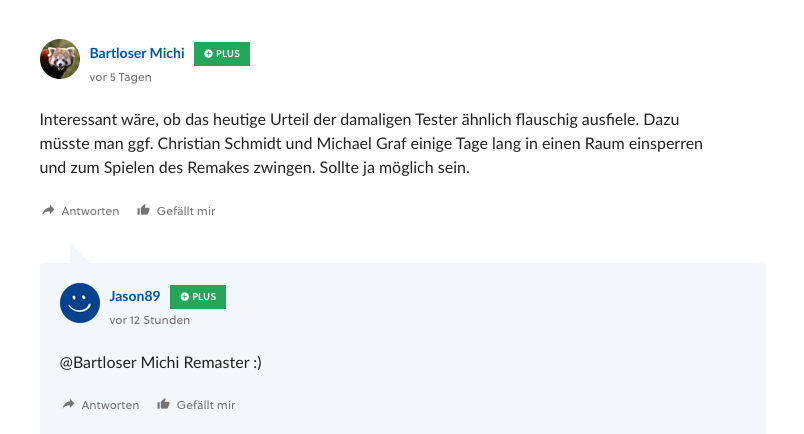Click the PLUS badge beside Bartloser Michi

tap(222, 54)
